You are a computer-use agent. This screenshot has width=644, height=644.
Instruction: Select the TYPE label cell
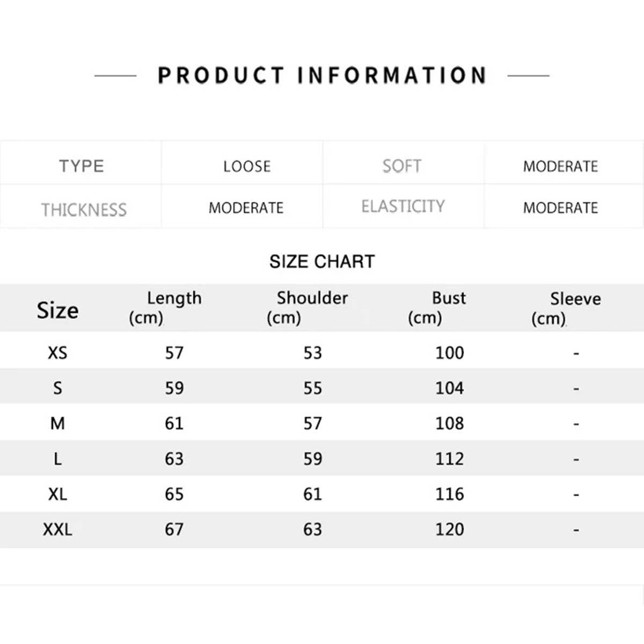[82, 166]
